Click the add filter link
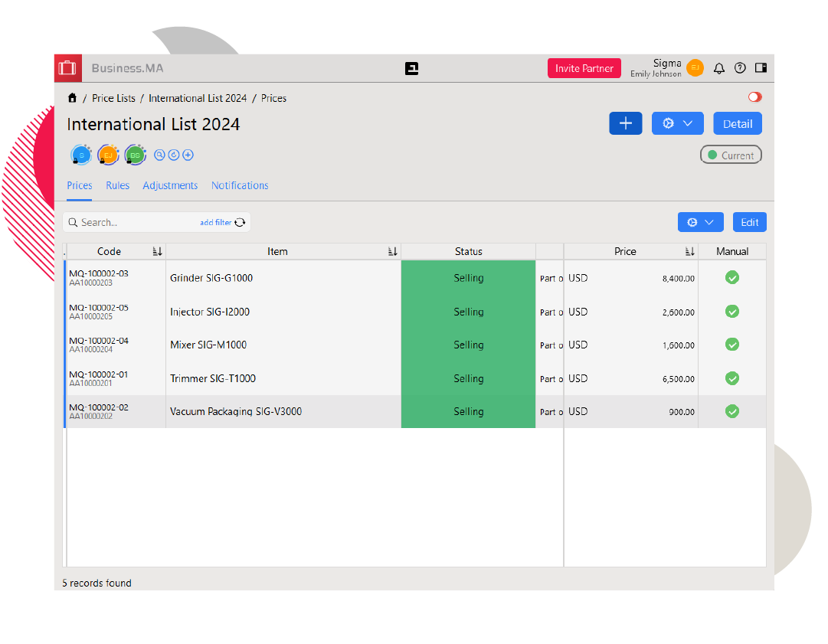 click(215, 222)
